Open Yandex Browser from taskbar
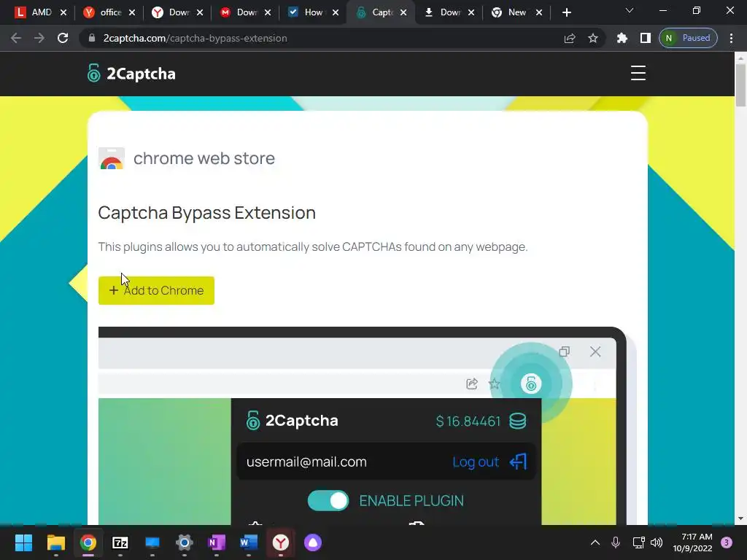This screenshot has height=560, width=747. [x=281, y=542]
